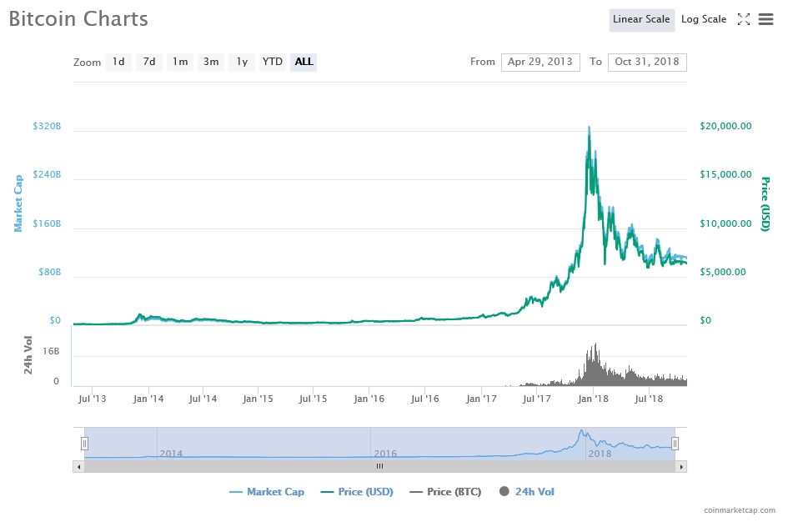Choose the 1m zoom range

(x=180, y=62)
